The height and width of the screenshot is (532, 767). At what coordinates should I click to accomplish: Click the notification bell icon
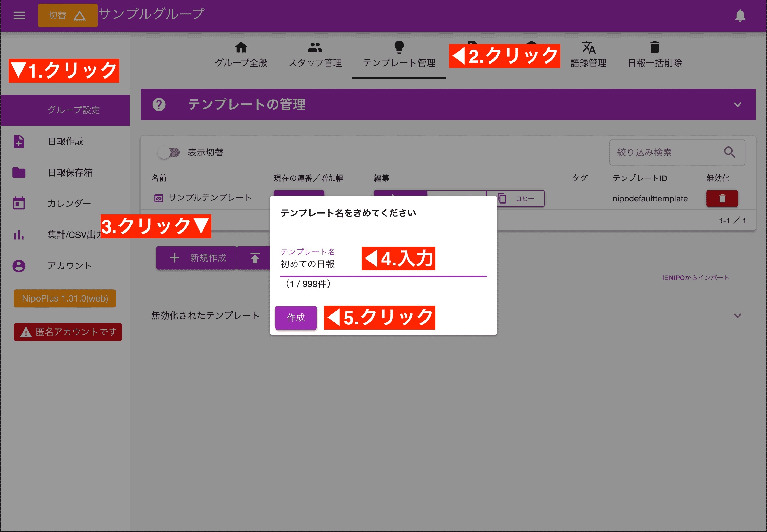click(740, 15)
